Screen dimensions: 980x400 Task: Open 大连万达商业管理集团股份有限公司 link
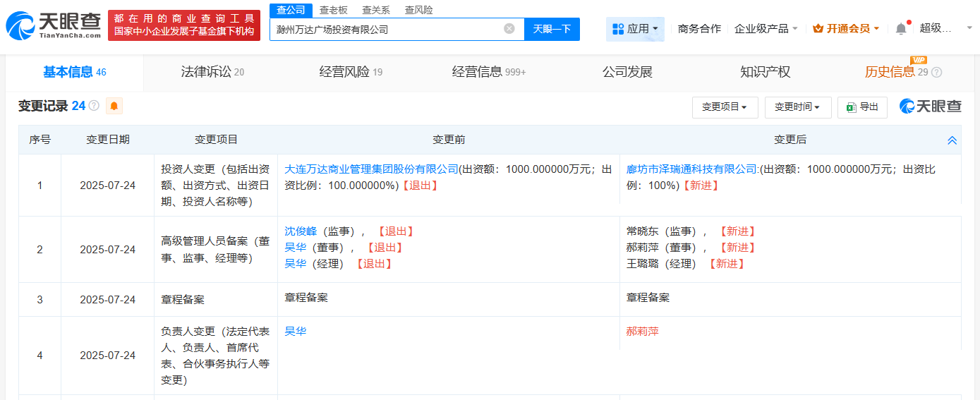pos(371,169)
